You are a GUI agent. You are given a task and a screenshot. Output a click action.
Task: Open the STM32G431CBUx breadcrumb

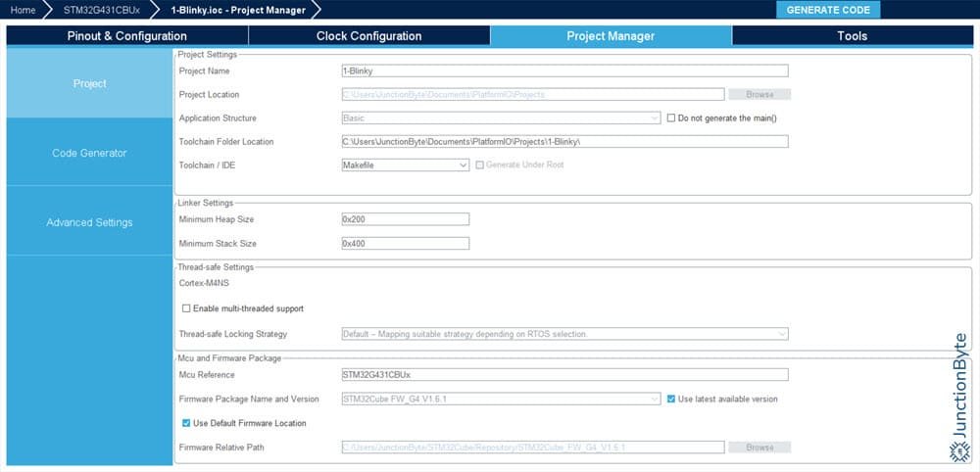101,10
